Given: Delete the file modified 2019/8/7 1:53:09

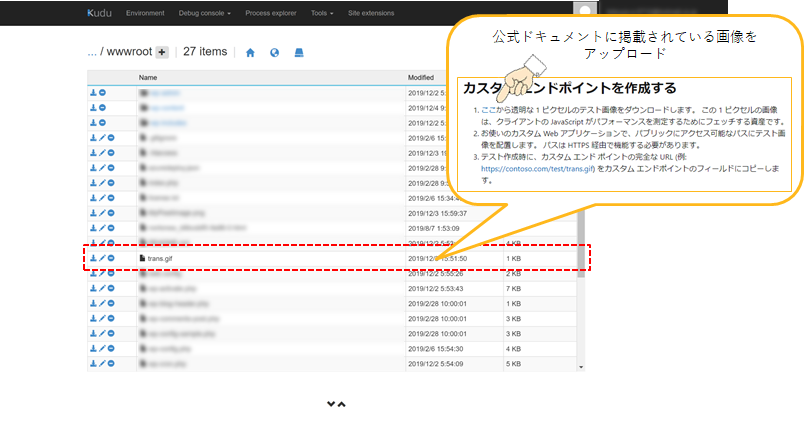Looking at the screenshot, I should [x=111, y=228].
